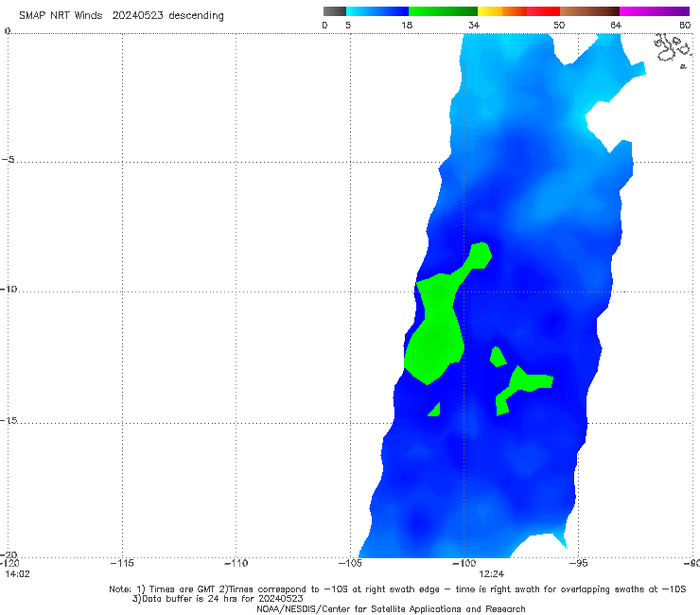Click the note line starting "Note: 1) Times are GMT"

[x=397, y=589]
